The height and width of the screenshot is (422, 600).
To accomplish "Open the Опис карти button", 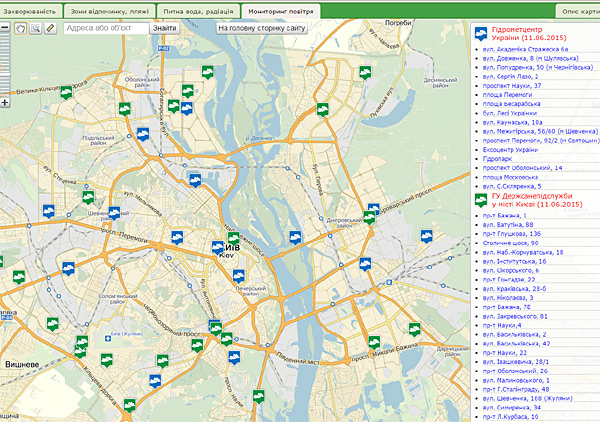I will tap(577, 8).
